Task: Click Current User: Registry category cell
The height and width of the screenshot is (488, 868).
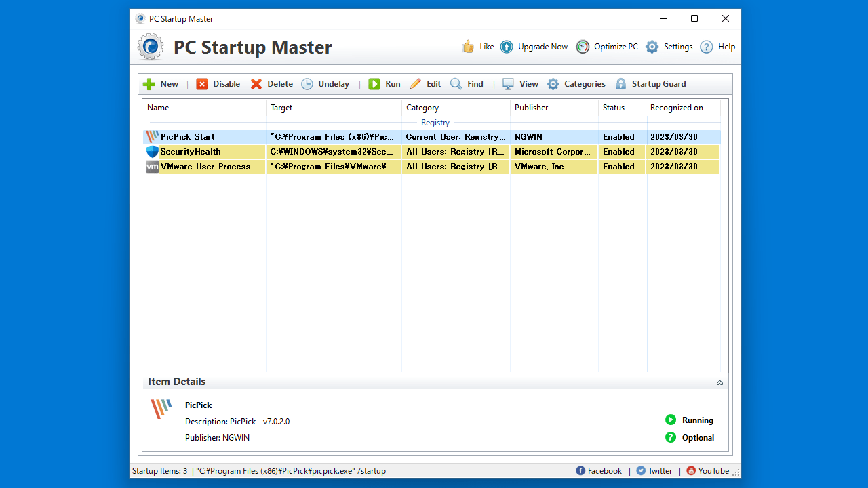Action: (x=456, y=137)
